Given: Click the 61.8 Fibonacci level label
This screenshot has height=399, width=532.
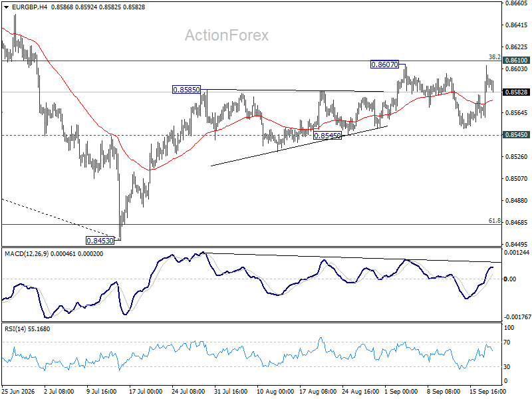Looking at the screenshot, I should 494,221.
